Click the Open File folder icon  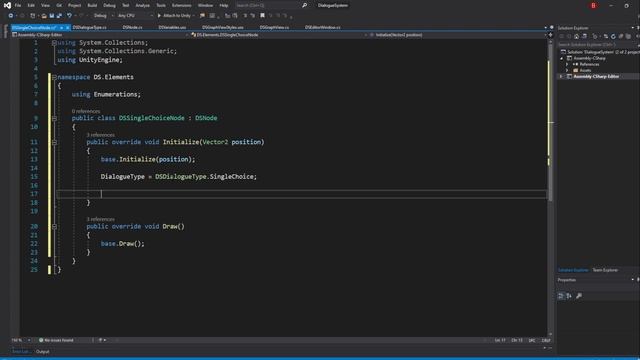click(x=44, y=16)
